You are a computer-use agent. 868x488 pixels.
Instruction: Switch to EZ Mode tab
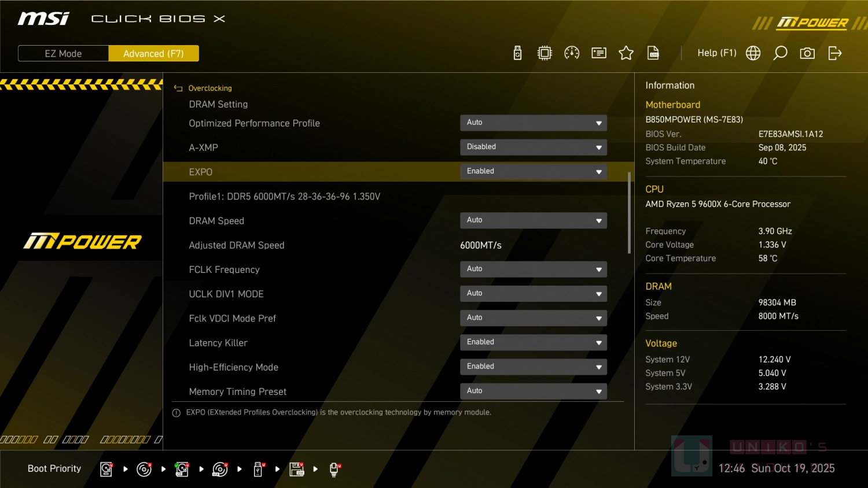point(63,54)
